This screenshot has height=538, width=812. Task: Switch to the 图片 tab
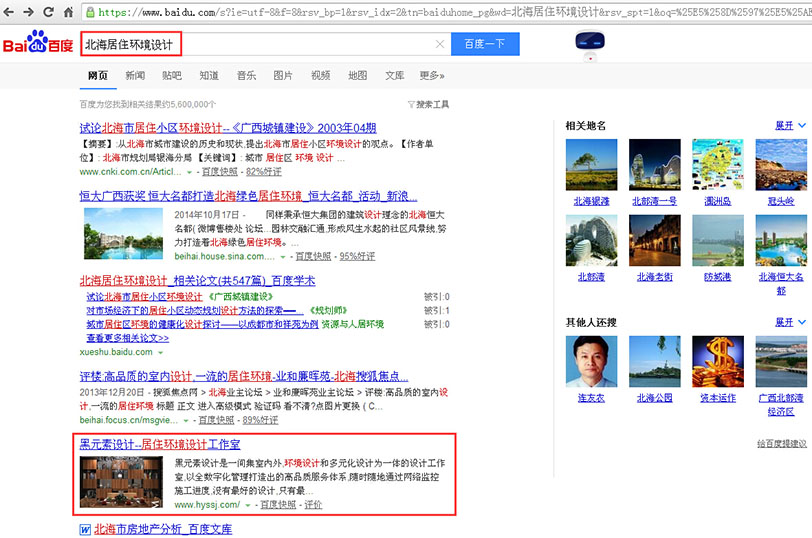[283, 76]
